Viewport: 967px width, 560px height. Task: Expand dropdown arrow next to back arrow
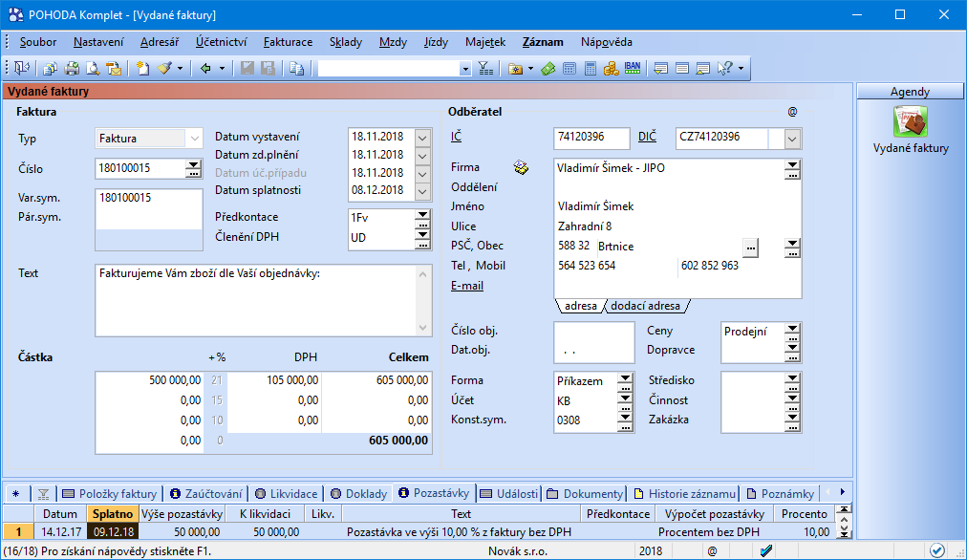tap(222, 69)
